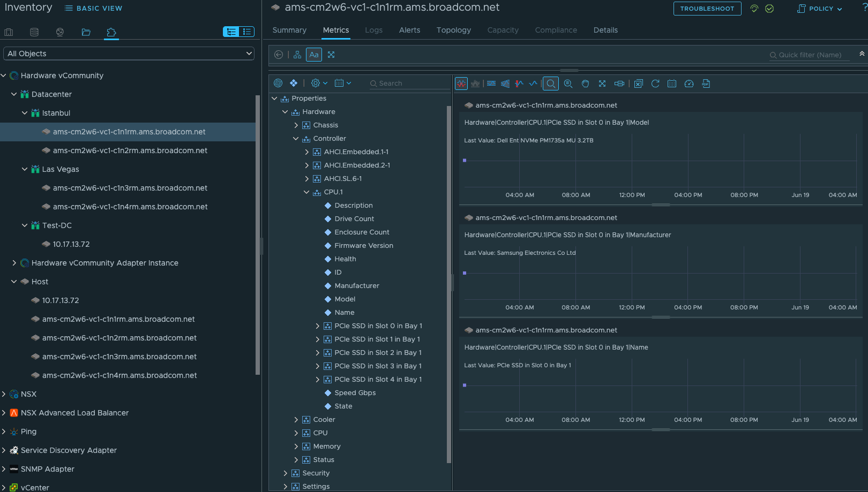Click the trend line chart icon
This screenshot has height=492, width=868.
(x=533, y=84)
